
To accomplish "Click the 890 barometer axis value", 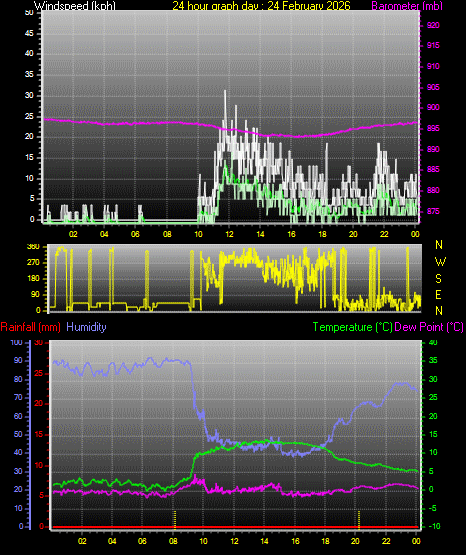I will [x=433, y=149].
